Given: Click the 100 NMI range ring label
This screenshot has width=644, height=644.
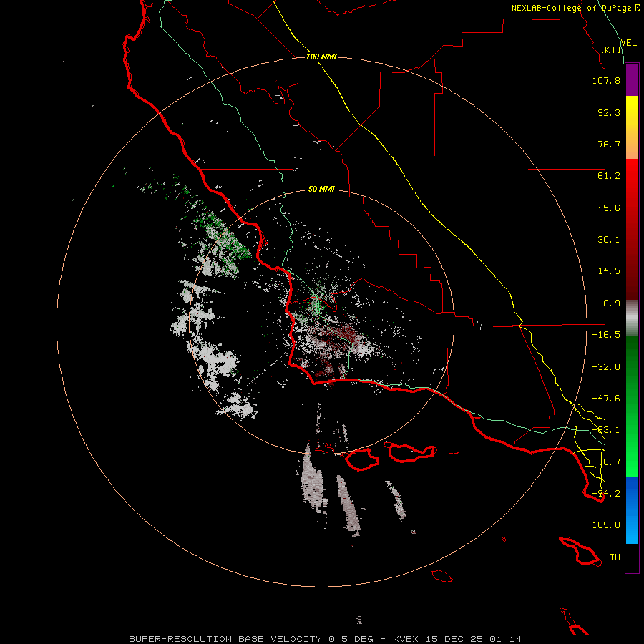Looking at the screenshot, I should (321, 57).
